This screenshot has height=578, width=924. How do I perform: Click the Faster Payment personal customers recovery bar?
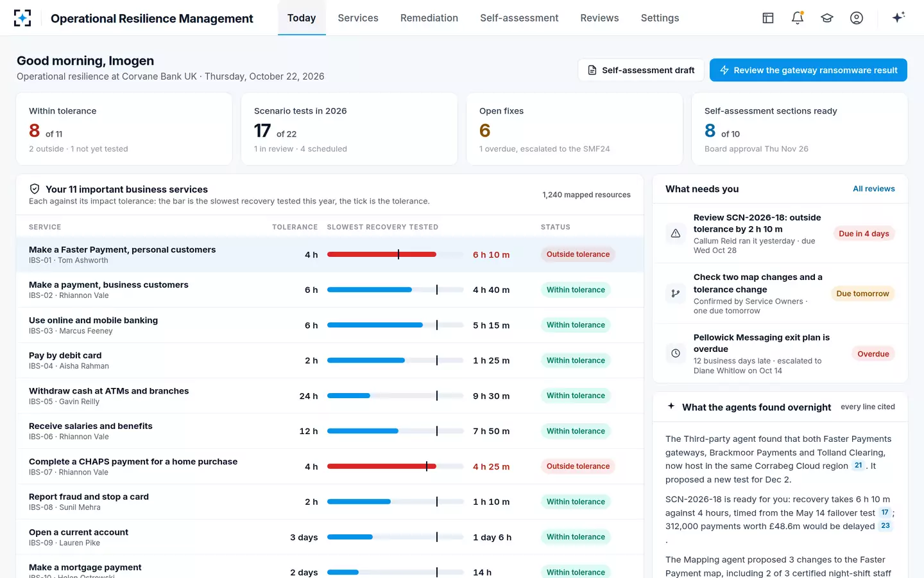pyautogui.click(x=395, y=254)
